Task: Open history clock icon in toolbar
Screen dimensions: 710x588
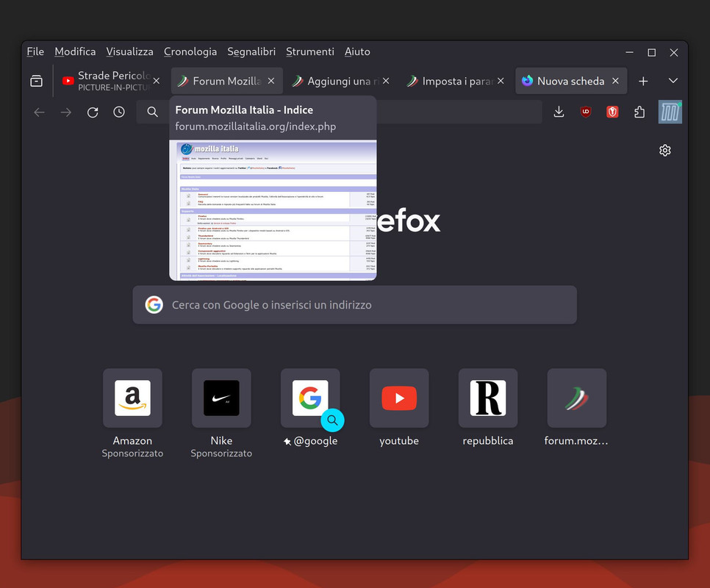Action: [119, 112]
